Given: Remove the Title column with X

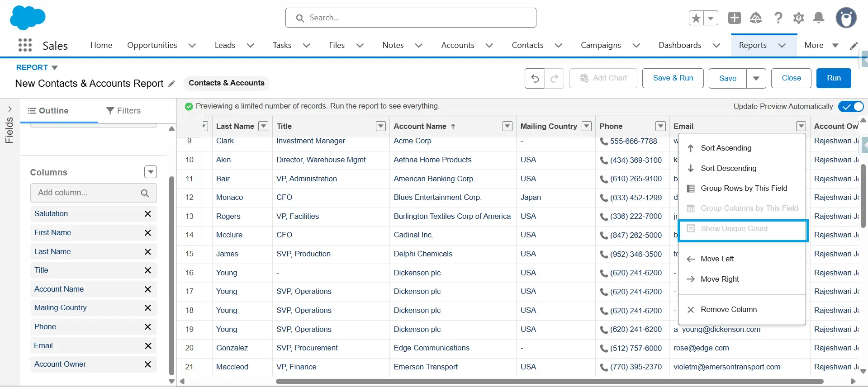Looking at the screenshot, I should (x=148, y=270).
